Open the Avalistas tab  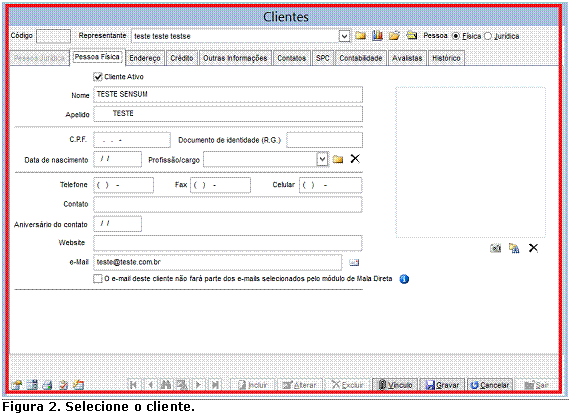(x=407, y=58)
